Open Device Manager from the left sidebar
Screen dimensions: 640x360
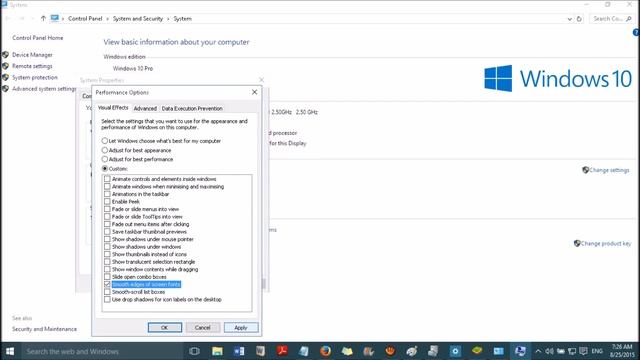coord(32,55)
